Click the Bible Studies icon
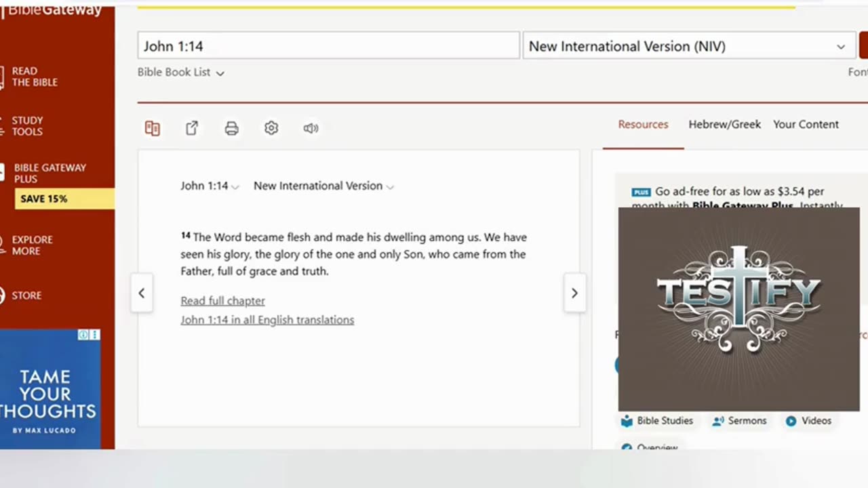Image resolution: width=868 pixels, height=488 pixels. tap(627, 421)
